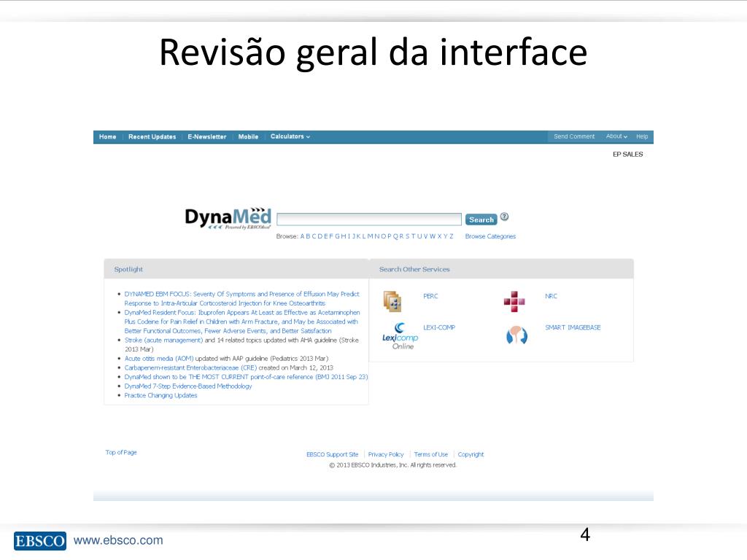Screen dimensions: 747x560
Task: Open Recent Updates in the navigation bar
Action: pos(152,136)
